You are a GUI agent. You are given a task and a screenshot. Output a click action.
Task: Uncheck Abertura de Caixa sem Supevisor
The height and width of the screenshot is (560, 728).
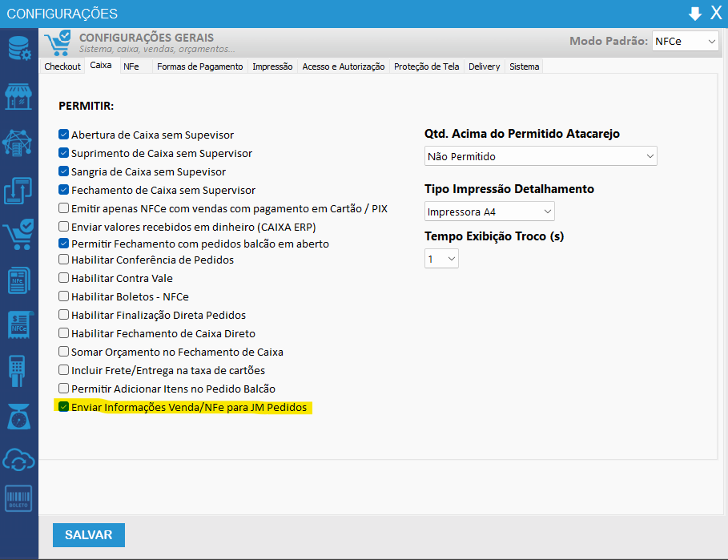(x=64, y=135)
